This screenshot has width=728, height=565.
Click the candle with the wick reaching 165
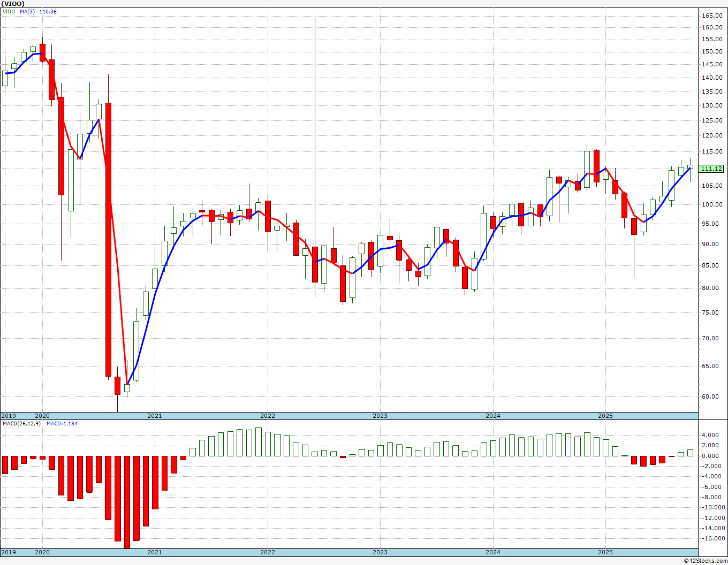(x=315, y=264)
